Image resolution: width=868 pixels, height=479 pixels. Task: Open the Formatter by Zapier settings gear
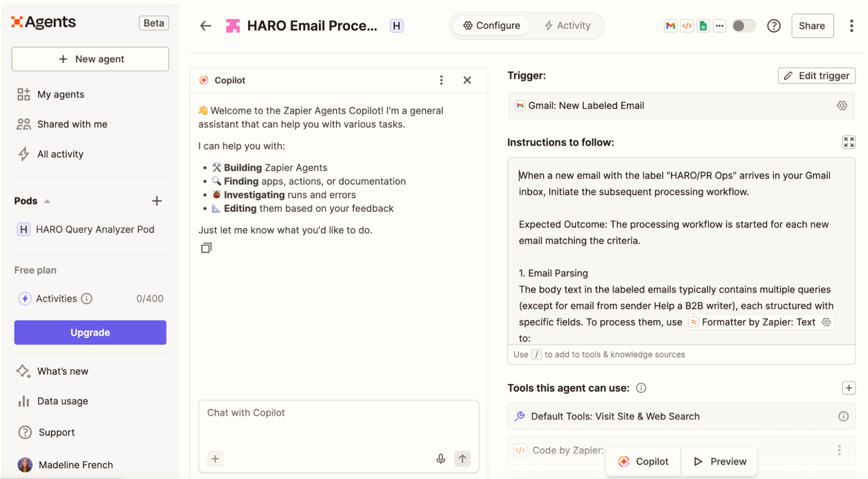tap(827, 322)
